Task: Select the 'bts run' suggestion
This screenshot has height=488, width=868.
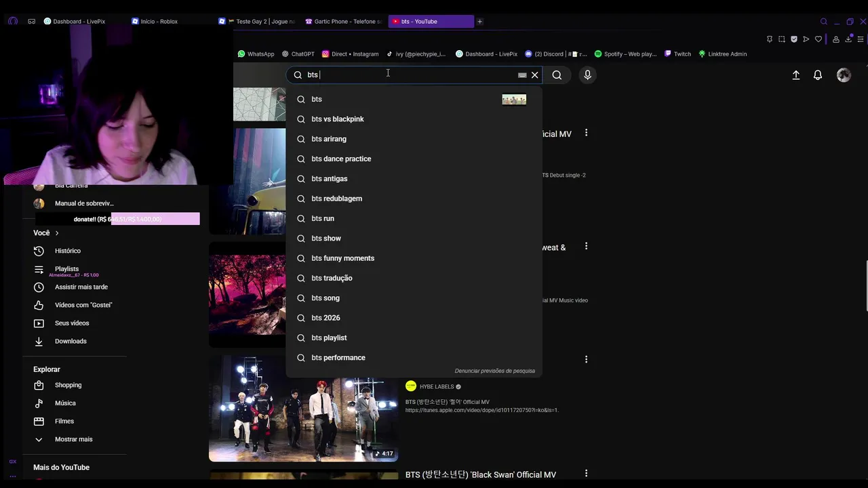Action: point(414,218)
